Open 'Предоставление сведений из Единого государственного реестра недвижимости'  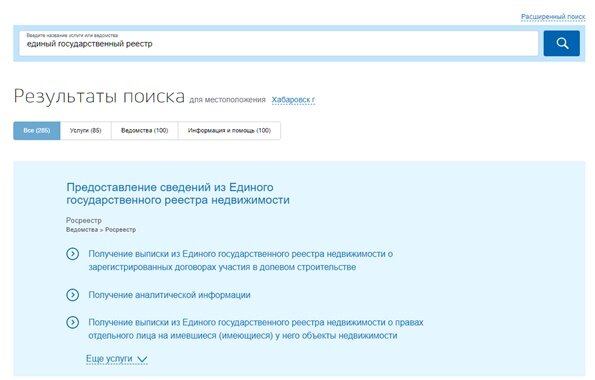pyautogui.click(x=178, y=194)
